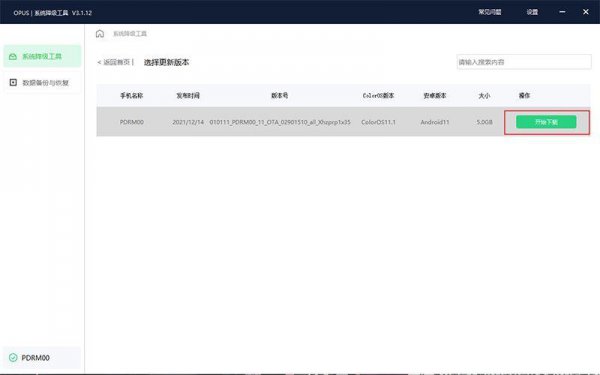
Task: Go back via 返回首页 link
Action: 115,62
